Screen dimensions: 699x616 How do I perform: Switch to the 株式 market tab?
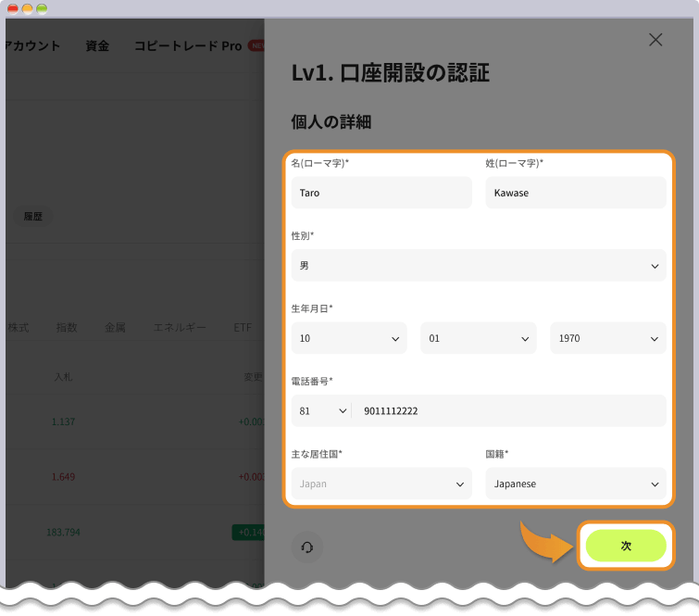pos(19,327)
